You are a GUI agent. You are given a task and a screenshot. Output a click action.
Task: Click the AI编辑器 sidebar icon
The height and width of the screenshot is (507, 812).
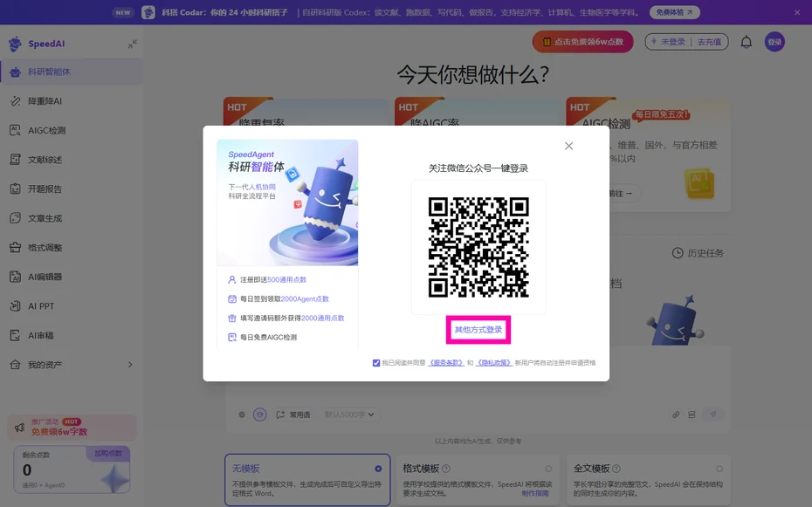tap(16, 277)
